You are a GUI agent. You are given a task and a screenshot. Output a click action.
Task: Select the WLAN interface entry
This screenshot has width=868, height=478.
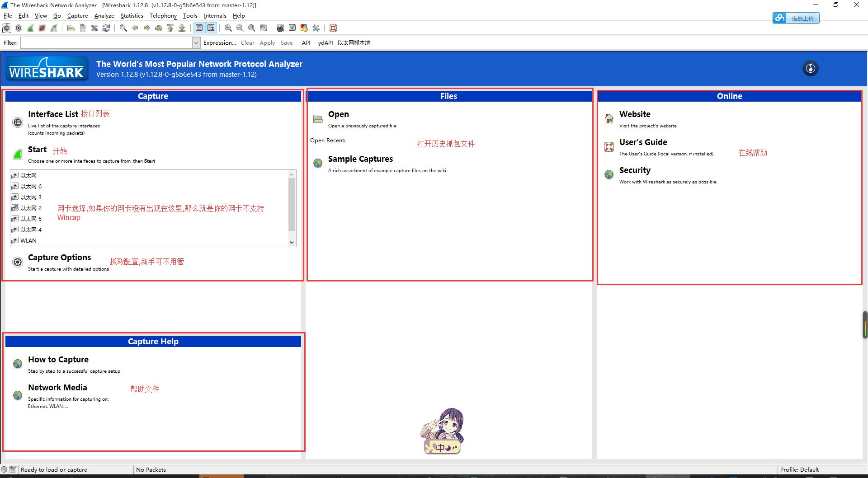coord(28,240)
